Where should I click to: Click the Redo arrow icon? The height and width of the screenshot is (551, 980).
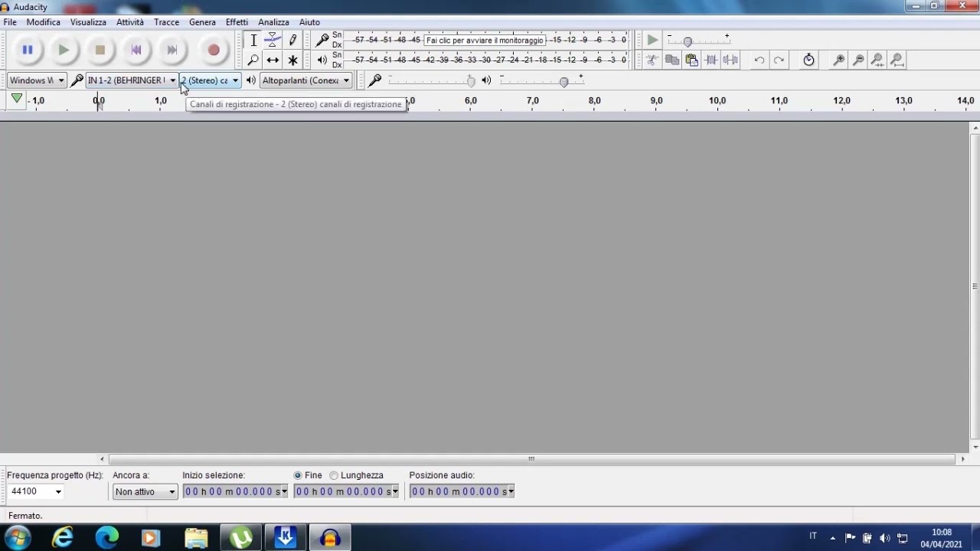tap(779, 60)
